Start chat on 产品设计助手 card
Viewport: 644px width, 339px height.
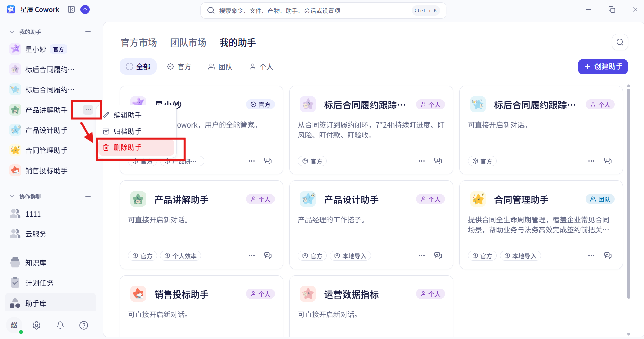438,255
